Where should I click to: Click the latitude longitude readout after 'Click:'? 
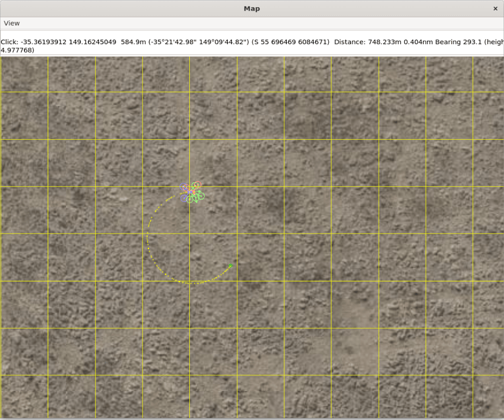[69, 42]
